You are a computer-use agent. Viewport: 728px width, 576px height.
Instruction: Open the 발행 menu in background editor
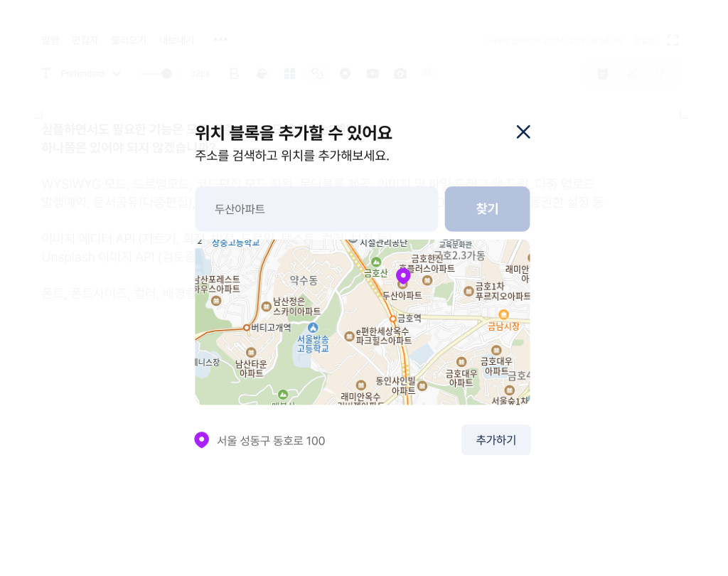(x=50, y=40)
